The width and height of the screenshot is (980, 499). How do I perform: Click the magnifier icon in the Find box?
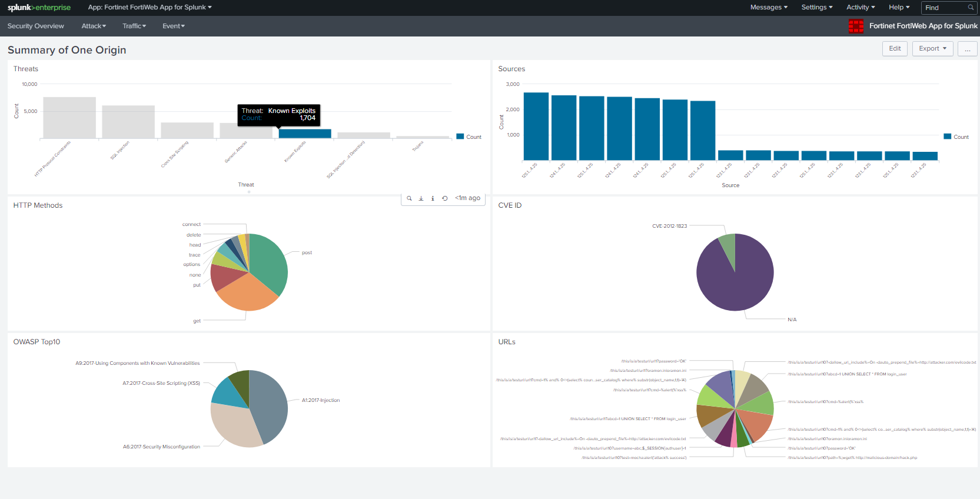[971, 8]
